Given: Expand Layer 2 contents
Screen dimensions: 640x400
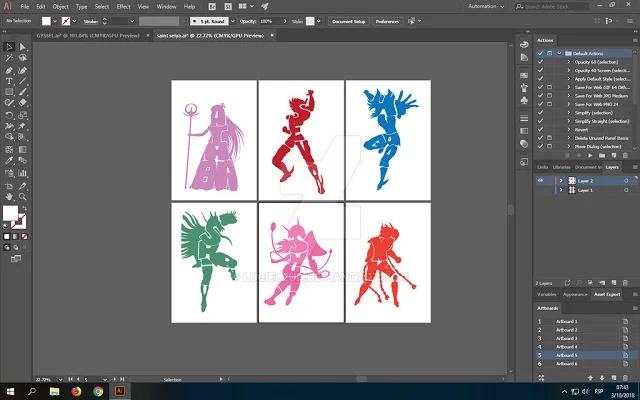Looking at the screenshot, I should pyautogui.click(x=561, y=180).
